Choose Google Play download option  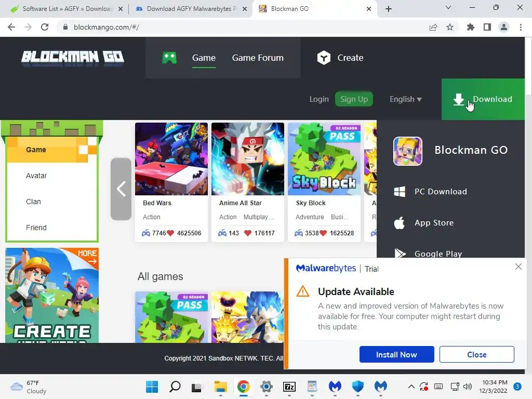438,254
